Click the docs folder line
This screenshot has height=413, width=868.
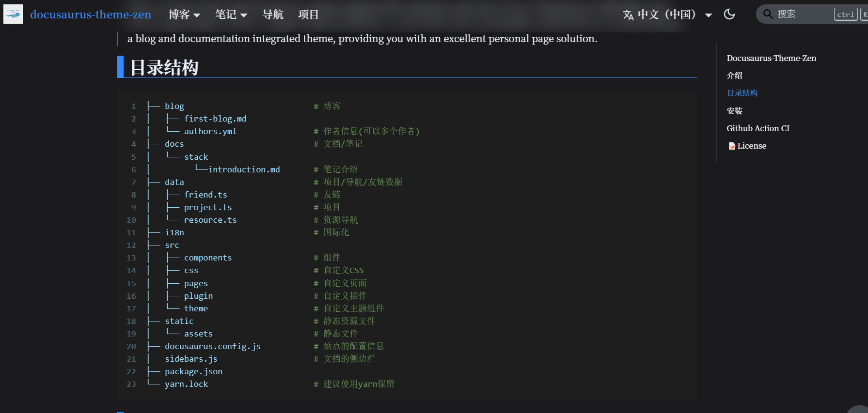click(174, 144)
